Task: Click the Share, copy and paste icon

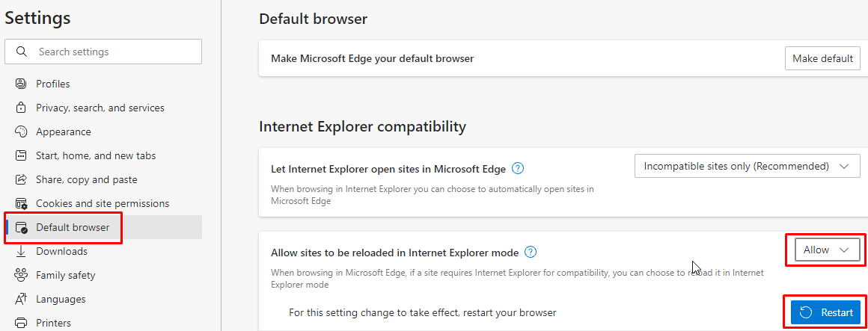Action: point(21,179)
